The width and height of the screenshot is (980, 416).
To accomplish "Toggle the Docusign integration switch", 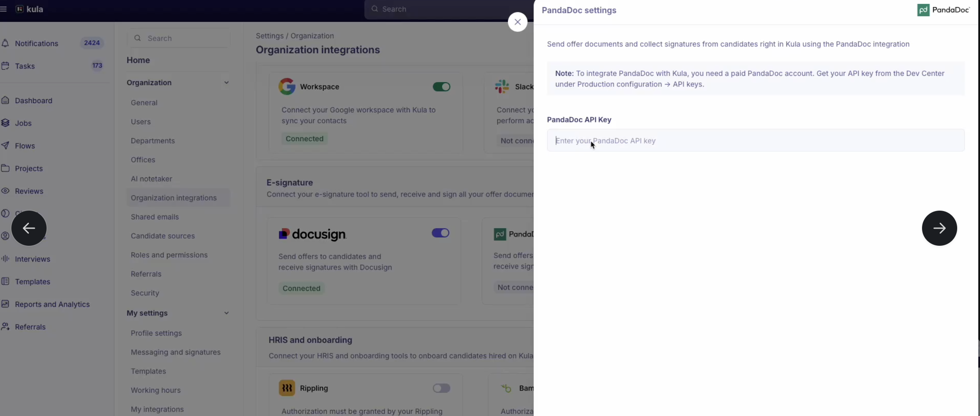I will [440, 233].
